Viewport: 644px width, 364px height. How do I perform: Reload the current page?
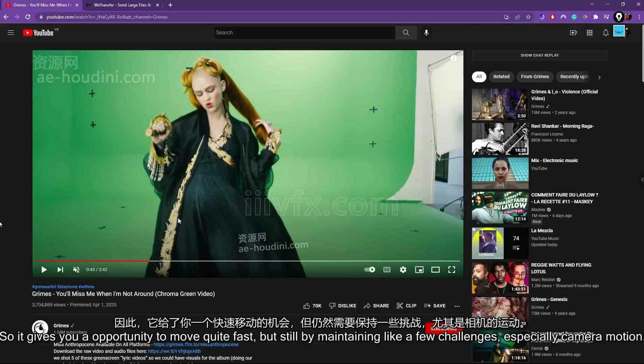[28, 17]
